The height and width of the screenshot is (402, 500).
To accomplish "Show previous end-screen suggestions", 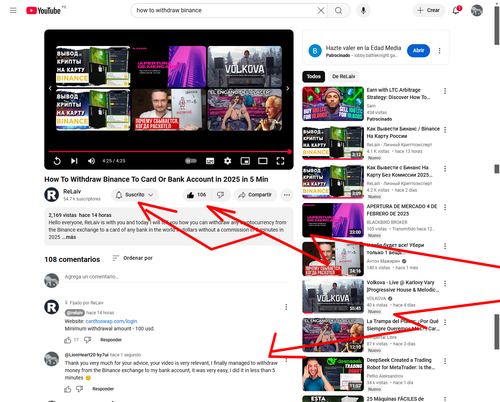I will [50, 88].
